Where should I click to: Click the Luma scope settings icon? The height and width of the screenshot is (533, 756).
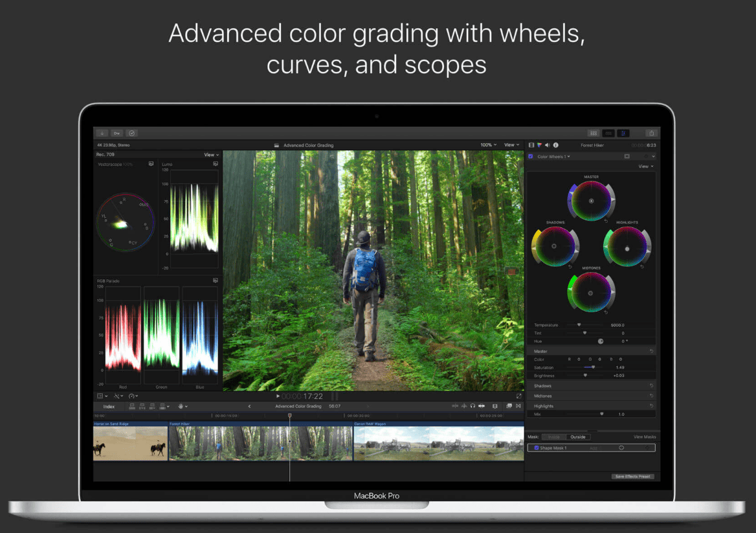(x=216, y=164)
